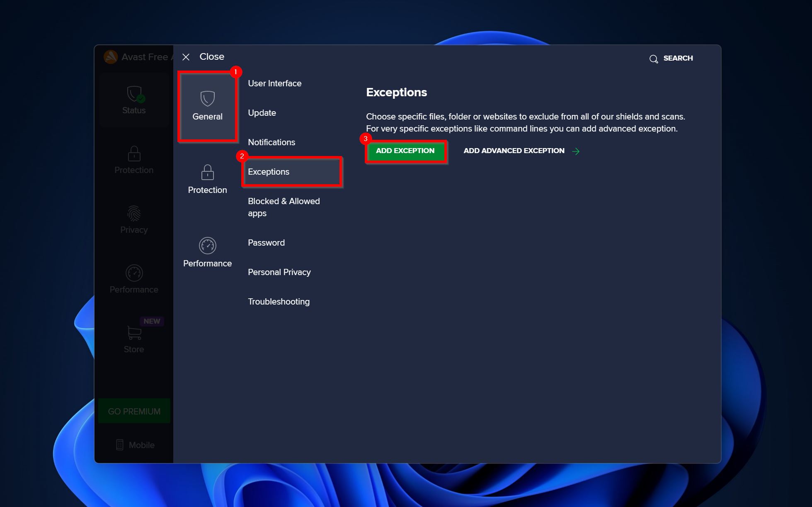Select Troubleshooting settings option
812x507 pixels.
coord(278,301)
